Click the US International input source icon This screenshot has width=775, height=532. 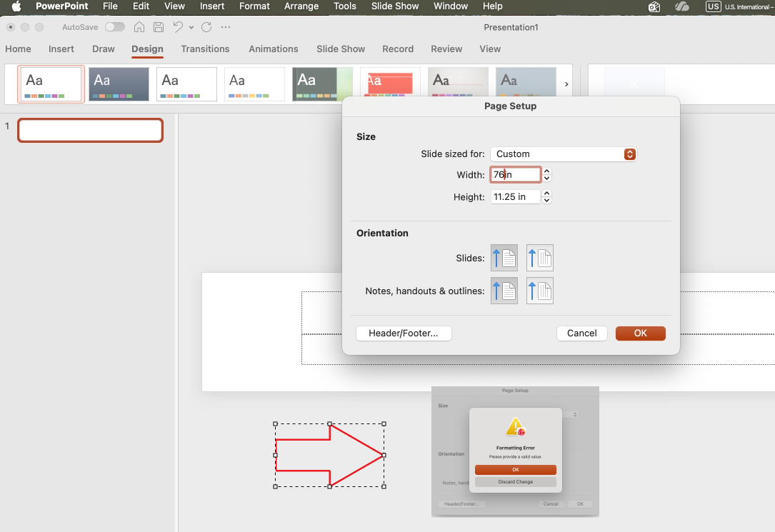(x=714, y=6)
